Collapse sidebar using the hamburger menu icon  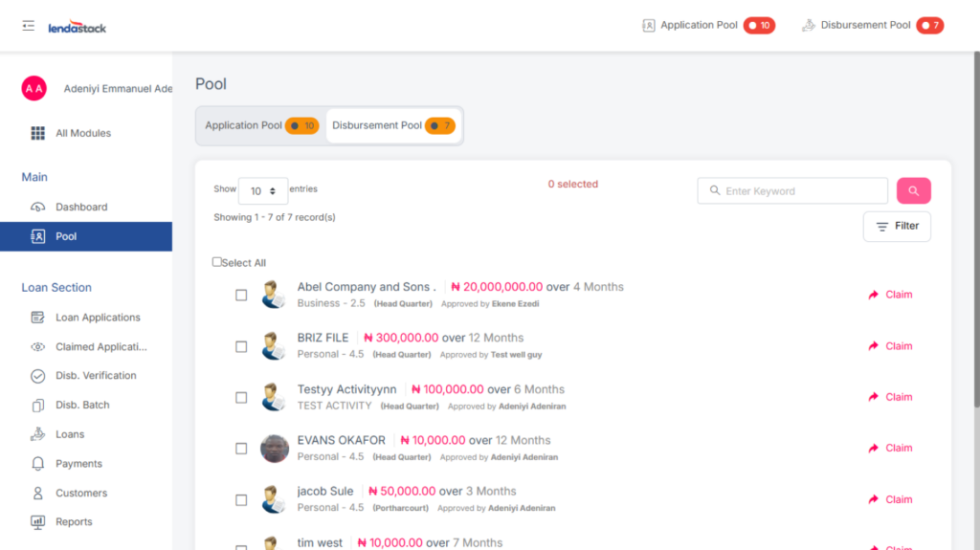[29, 26]
